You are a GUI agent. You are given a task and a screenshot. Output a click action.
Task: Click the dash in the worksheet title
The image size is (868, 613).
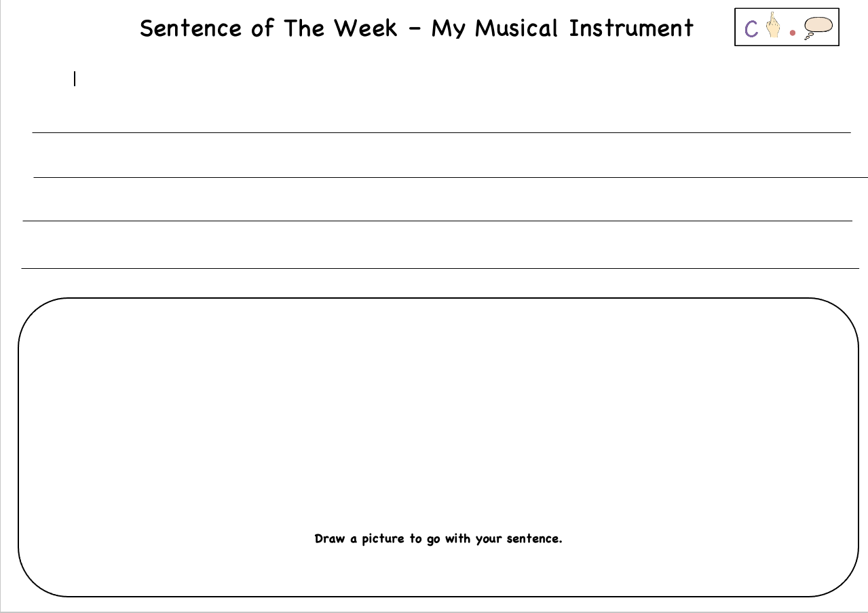pyautogui.click(x=414, y=29)
